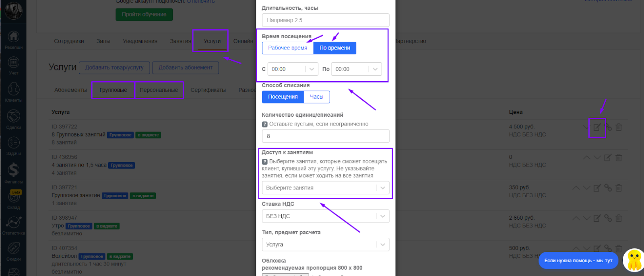Focus the Длительность, часы input field
The image size is (644, 276).
coord(326,20)
